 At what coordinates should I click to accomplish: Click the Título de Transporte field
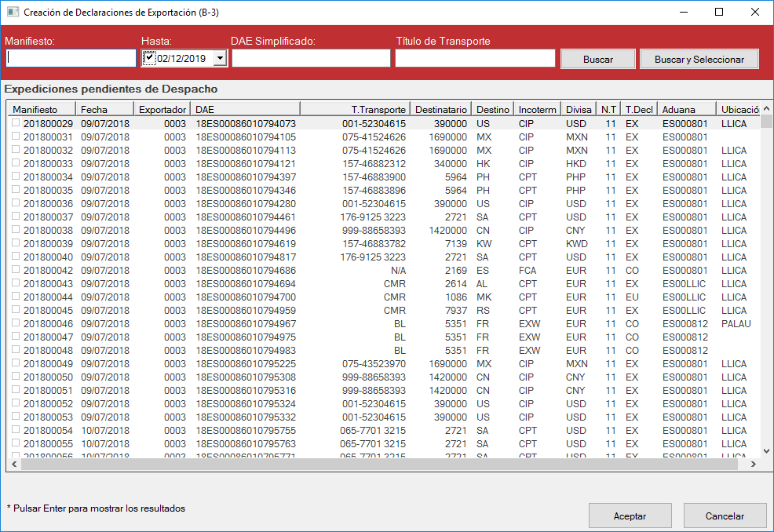[475, 58]
